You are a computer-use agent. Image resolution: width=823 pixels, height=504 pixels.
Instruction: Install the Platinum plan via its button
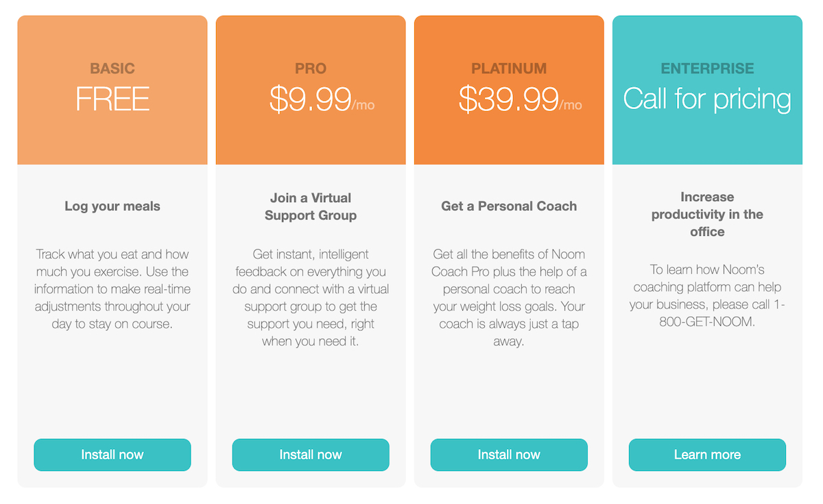[x=509, y=455]
